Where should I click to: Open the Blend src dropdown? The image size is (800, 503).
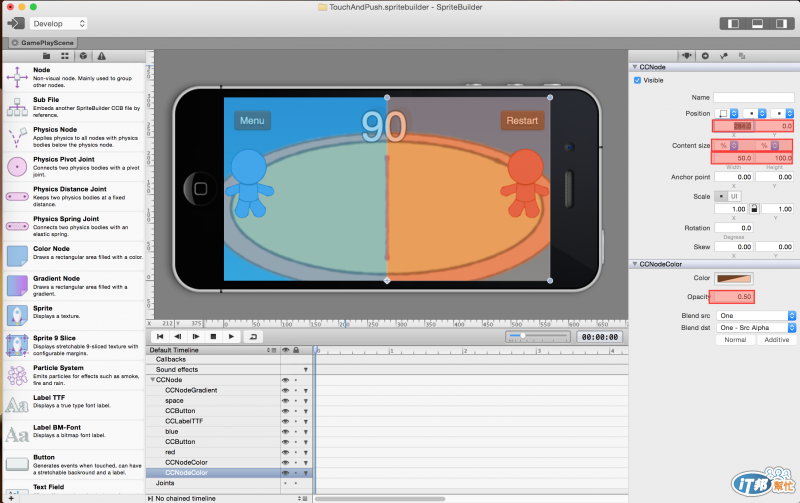pos(756,316)
